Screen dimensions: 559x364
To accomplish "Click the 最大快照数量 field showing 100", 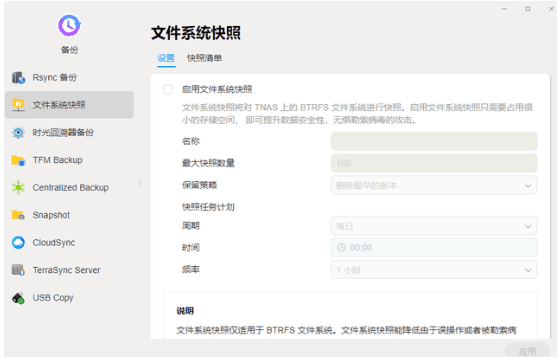I will pyautogui.click(x=434, y=163).
